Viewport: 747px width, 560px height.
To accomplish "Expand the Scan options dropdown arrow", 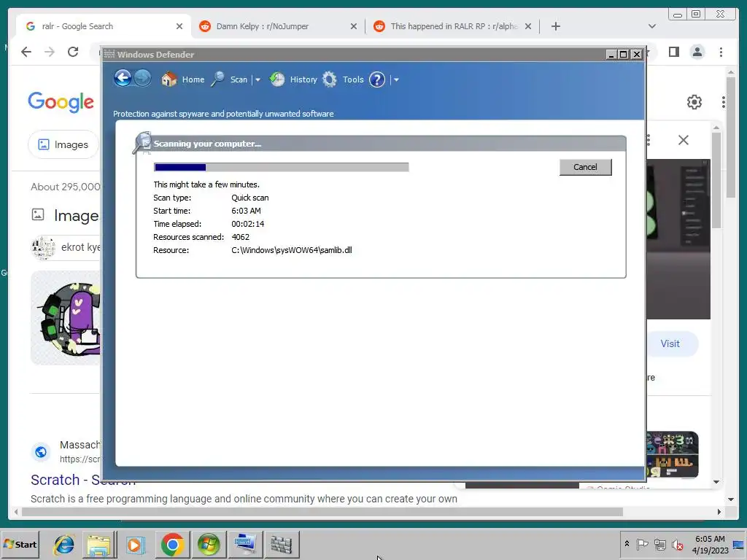I will click(x=258, y=80).
